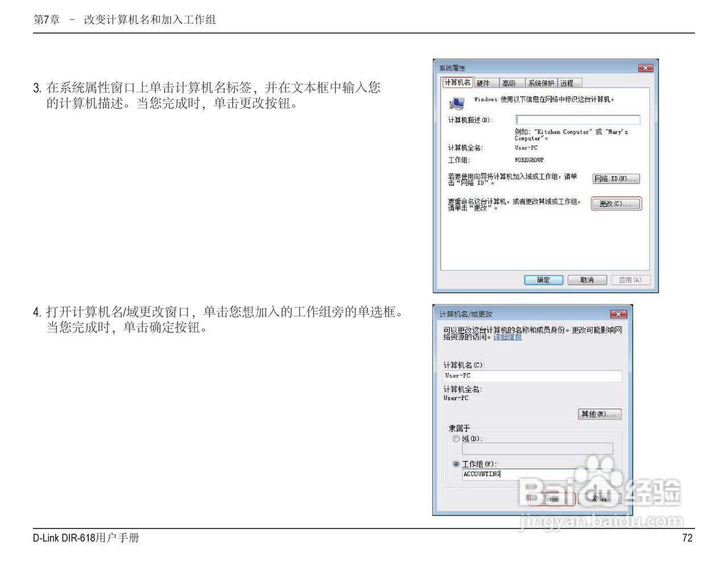点击显示 User-PC 的计算机名输入框
Screen dimensions: 728x562
tap(532, 376)
